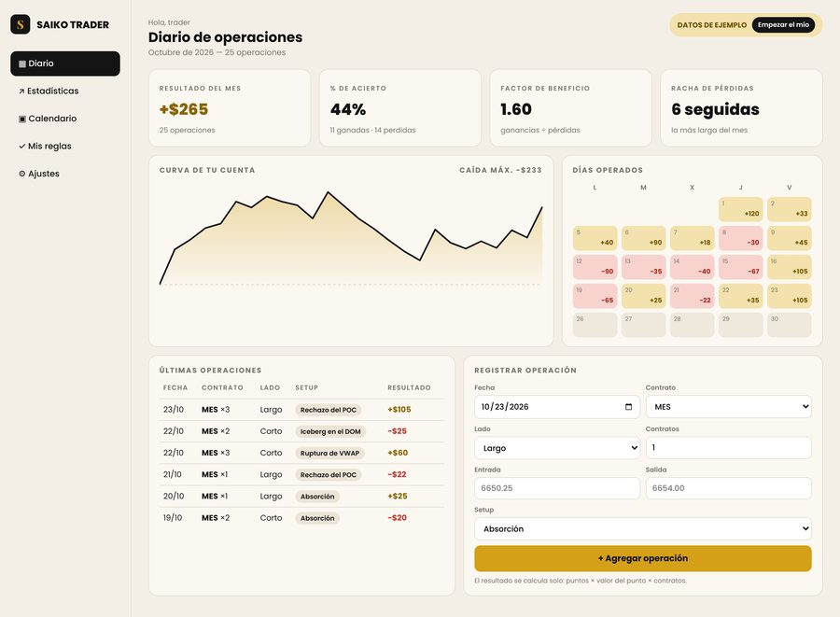Click the -$20 result on 19/10
The height and width of the screenshot is (617, 840).
[x=397, y=518]
